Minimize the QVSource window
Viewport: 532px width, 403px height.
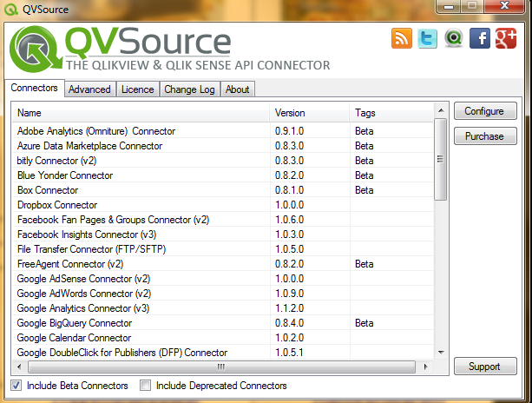449,6
